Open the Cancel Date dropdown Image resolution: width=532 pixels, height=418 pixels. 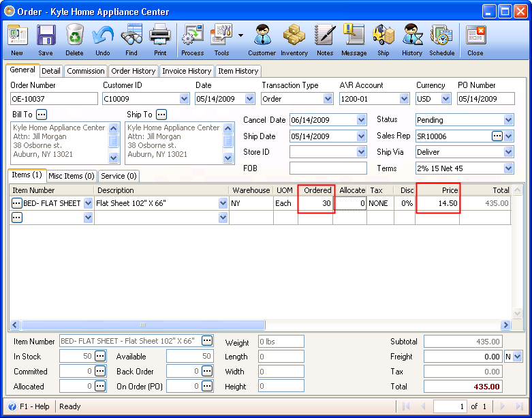tap(361, 120)
